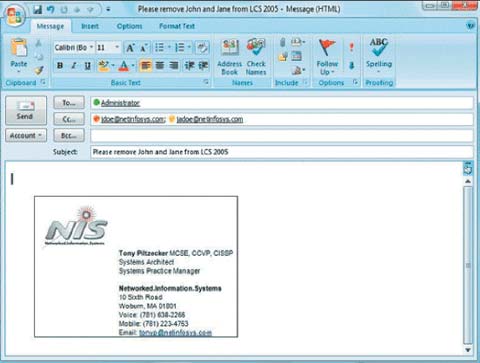The height and width of the screenshot is (363, 480).
Task: Apply text highlight color
Action: 103,66
